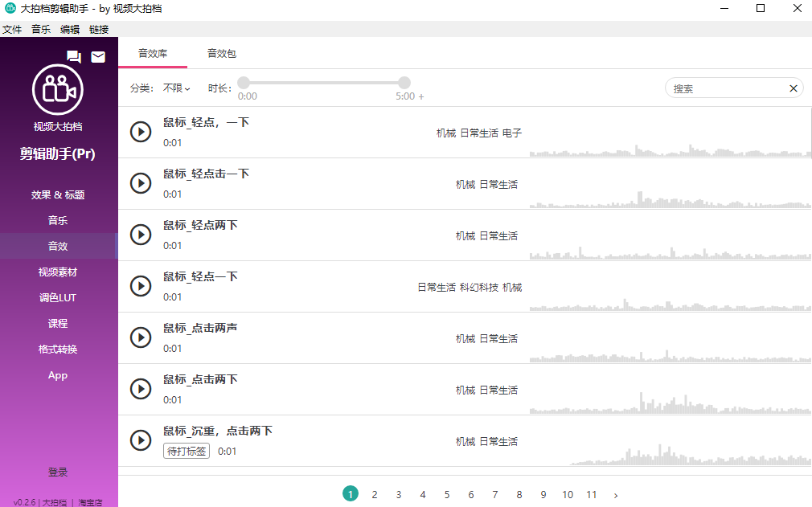Image resolution: width=812 pixels, height=507 pixels.
Task: Play the 鼠标_轻点，一下 sound effect
Action: pos(141,132)
